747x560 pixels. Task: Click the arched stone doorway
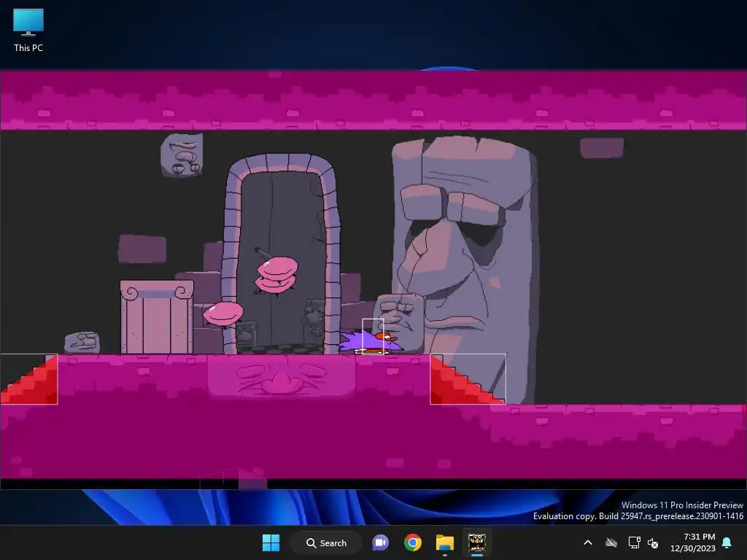(282, 254)
